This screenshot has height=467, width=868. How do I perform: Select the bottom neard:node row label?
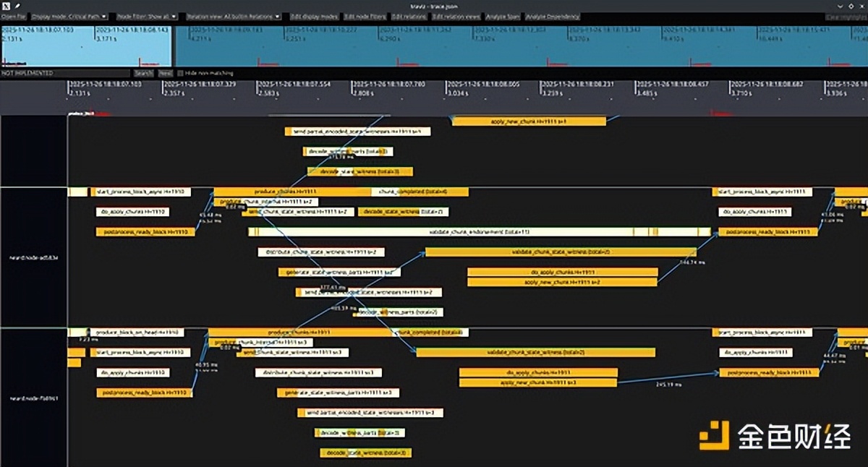(33, 398)
